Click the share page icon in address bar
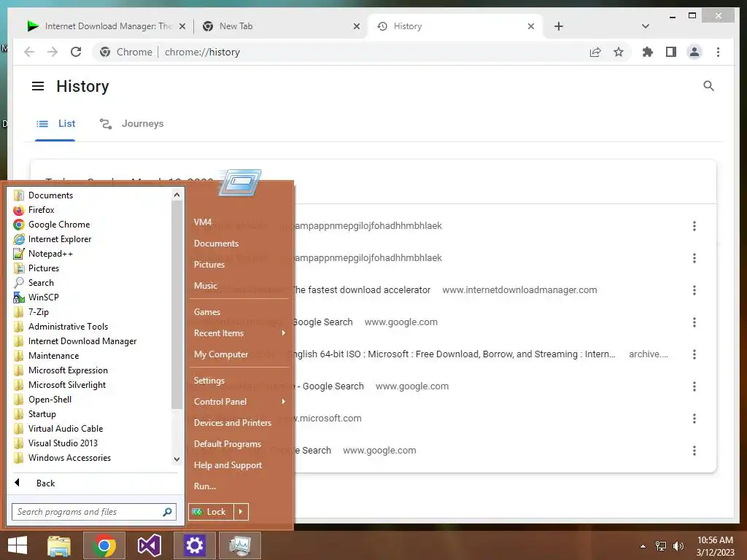Image resolution: width=747 pixels, height=560 pixels. point(595,52)
